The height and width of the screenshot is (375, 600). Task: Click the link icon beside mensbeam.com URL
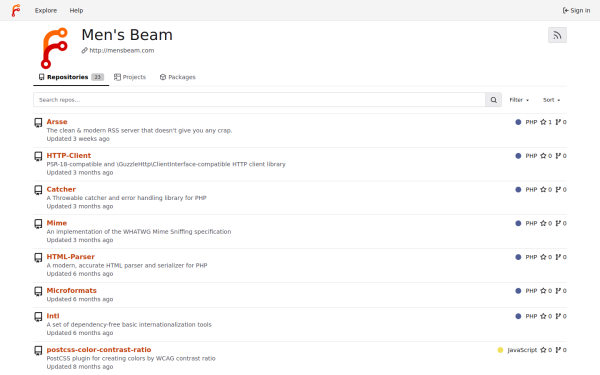[85, 51]
